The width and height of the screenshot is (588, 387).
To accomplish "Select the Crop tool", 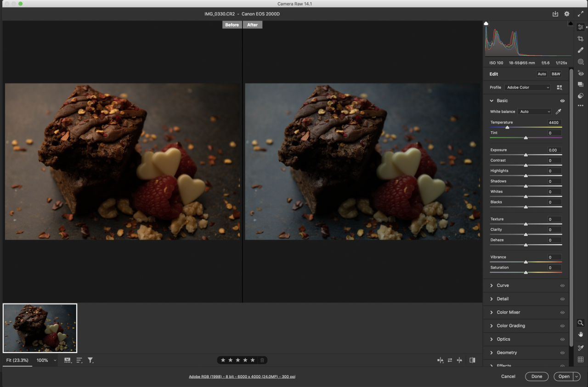I will pyautogui.click(x=581, y=39).
